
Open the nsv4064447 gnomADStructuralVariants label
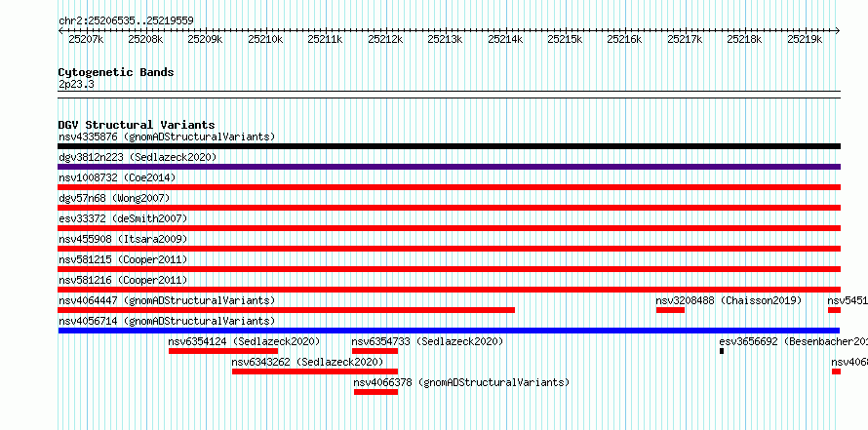(x=167, y=300)
